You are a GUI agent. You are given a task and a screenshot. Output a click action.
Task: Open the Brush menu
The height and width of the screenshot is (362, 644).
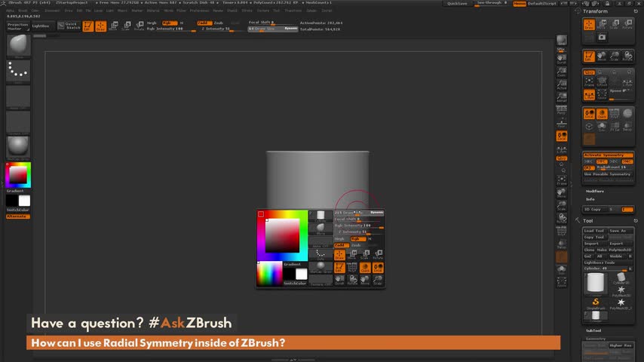[23, 11]
